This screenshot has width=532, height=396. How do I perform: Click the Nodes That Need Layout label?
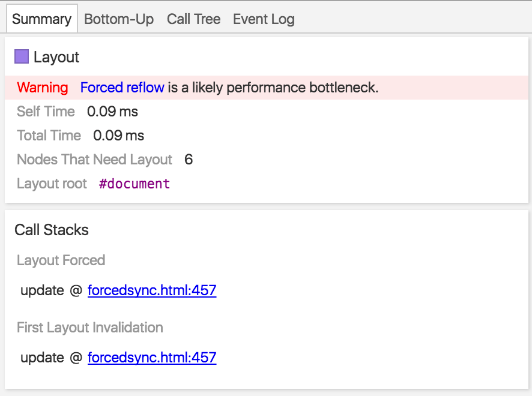pyautogui.click(x=94, y=160)
